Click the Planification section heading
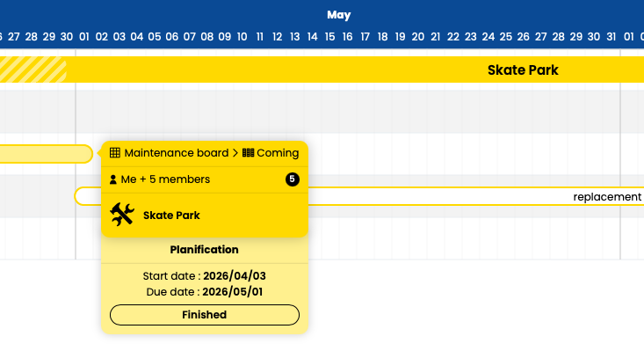 (204, 250)
